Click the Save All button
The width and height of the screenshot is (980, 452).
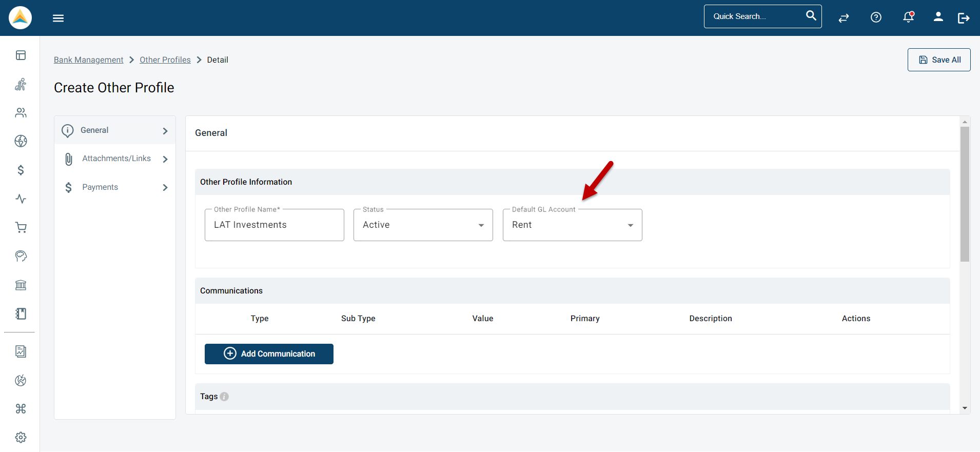(938, 60)
